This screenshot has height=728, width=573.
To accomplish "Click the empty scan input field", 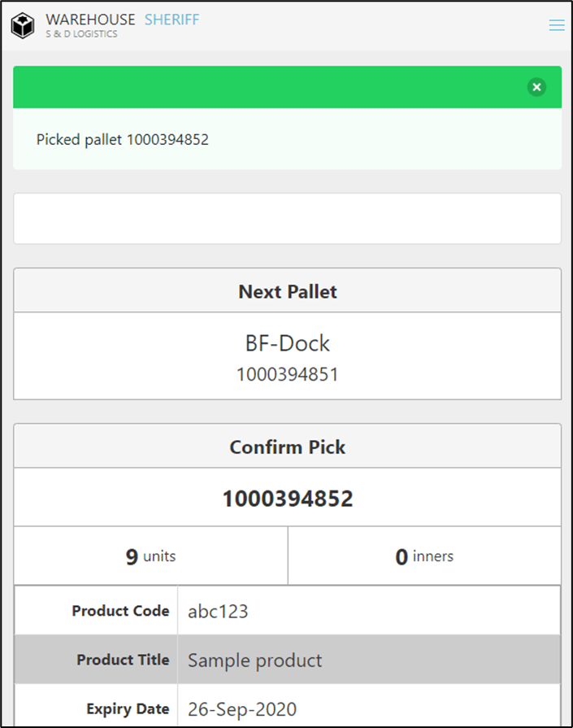I will [x=287, y=218].
